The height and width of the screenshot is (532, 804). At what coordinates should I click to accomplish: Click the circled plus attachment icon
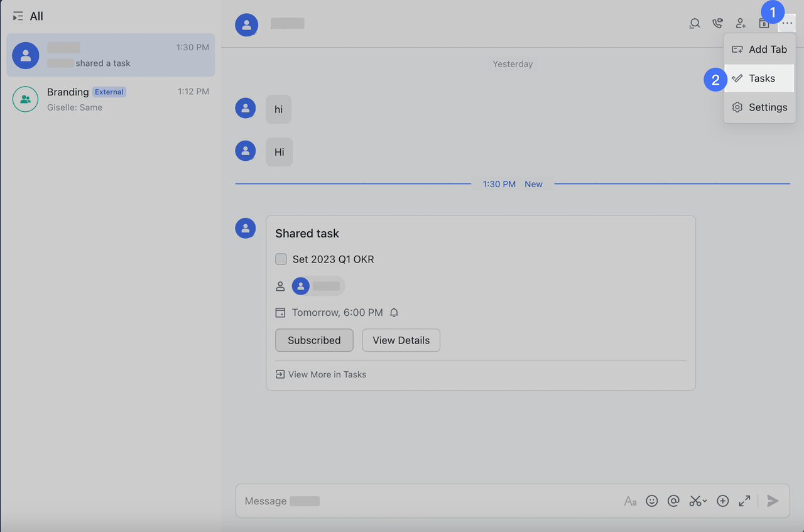click(x=722, y=501)
